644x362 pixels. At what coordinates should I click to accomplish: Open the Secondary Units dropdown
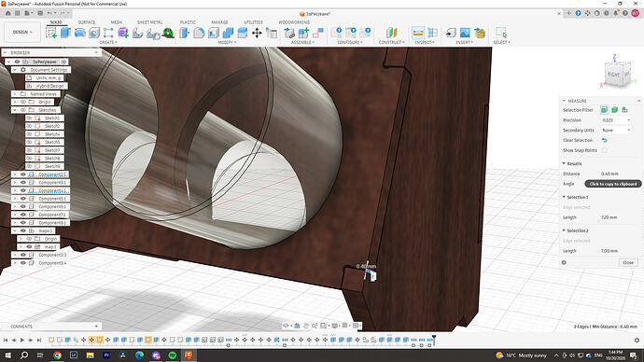[x=616, y=130]
